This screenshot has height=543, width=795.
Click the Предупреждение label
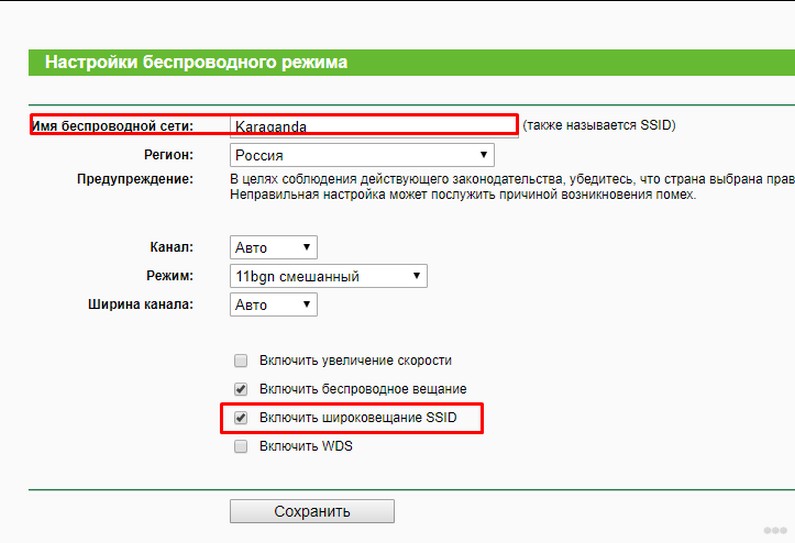click(x=135, y=179)
